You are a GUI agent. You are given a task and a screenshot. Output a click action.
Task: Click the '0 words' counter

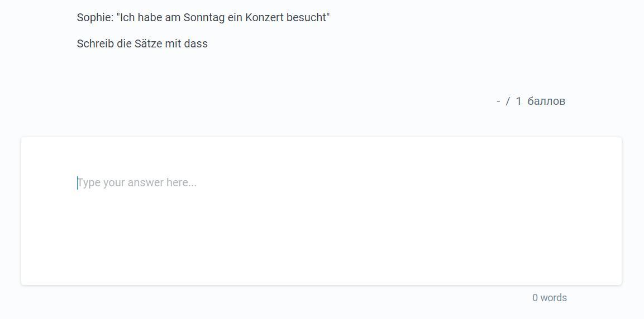[549, 298]
